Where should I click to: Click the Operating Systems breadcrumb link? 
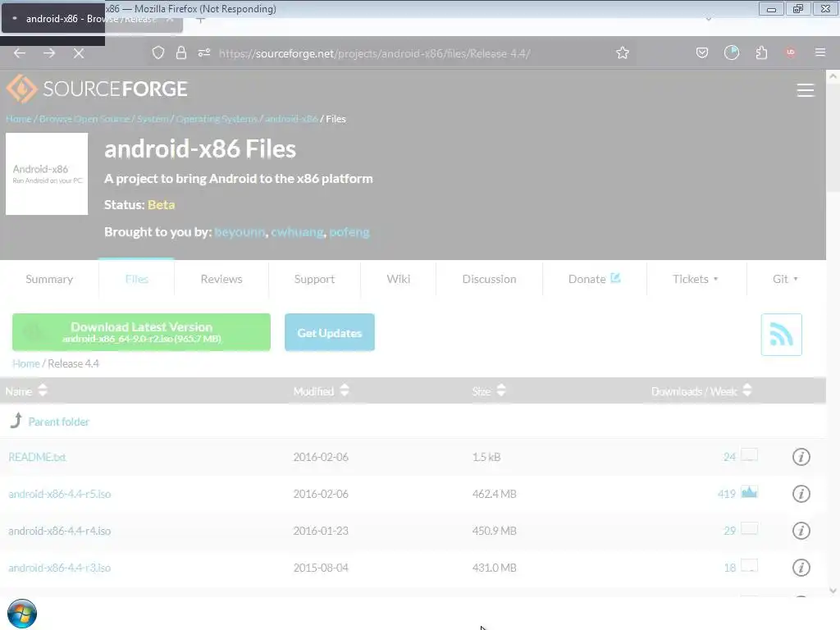click(217, 119)
